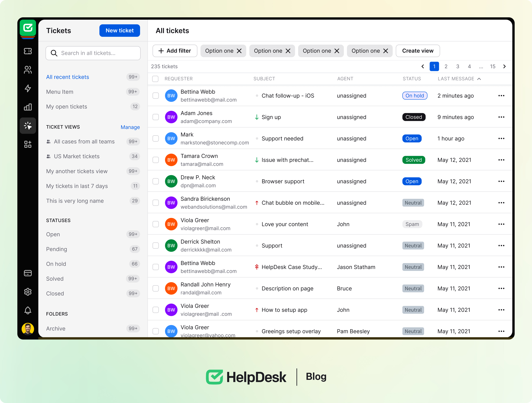
Task: Open the apps grid-plus sidebar icon
Action: pyautogui.click(x=28, y=144)
